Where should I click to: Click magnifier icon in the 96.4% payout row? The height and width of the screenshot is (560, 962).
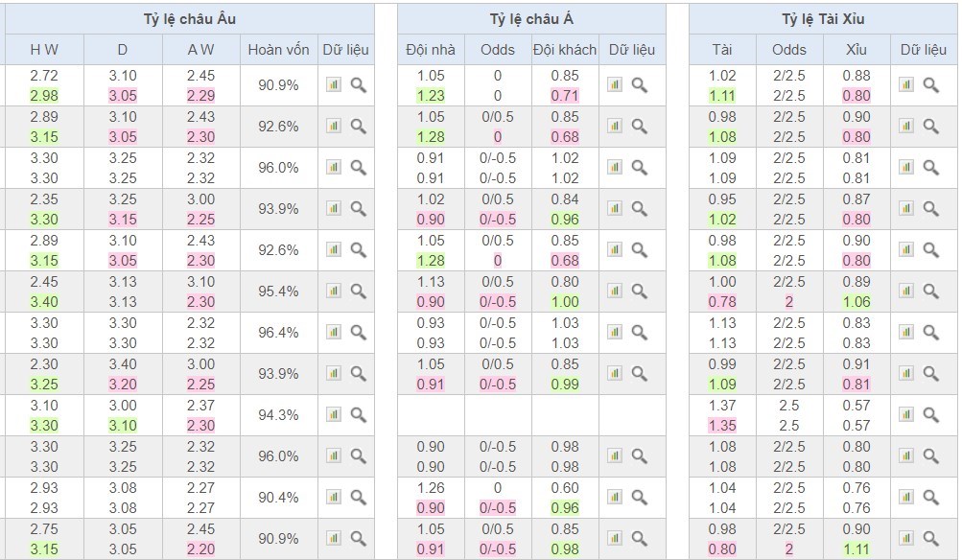point(358,332)
